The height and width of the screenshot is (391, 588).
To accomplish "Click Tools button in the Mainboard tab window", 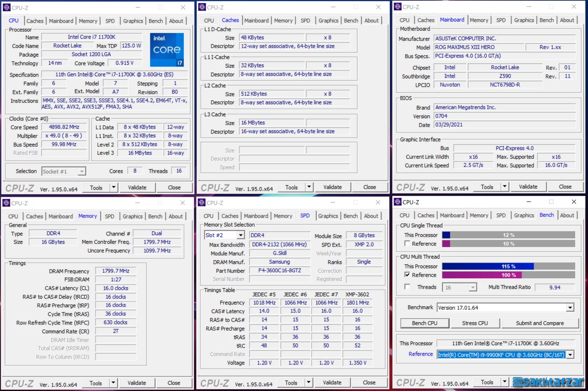I will tap(487, 187).
